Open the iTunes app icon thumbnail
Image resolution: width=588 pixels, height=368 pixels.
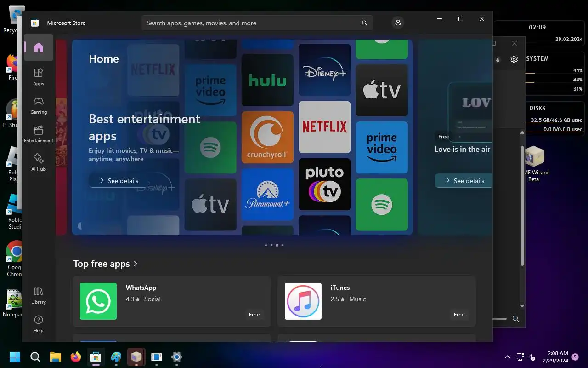tap(303, 301)
